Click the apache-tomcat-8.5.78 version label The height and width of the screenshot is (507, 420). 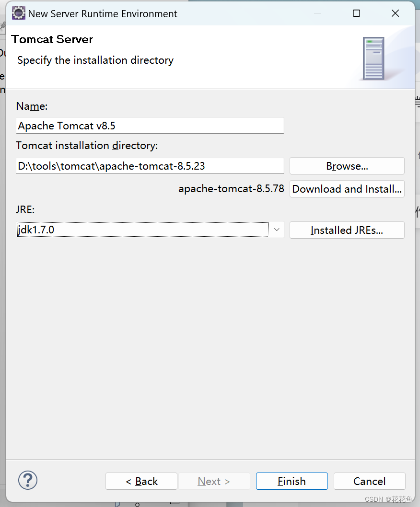(231, 188)
